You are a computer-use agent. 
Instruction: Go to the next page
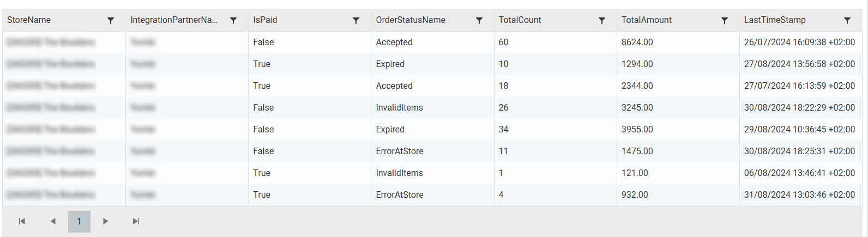tap(105, 221)
